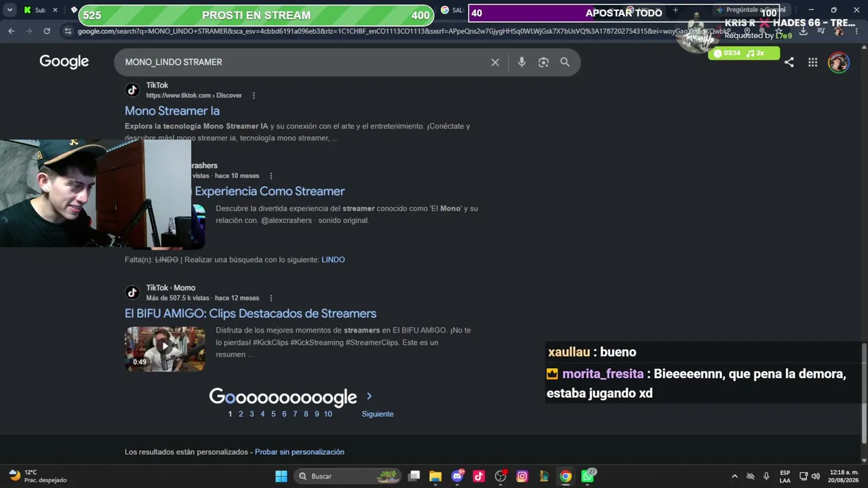Open Discord from the taskbar
The width and height of the screenshot is (868, 488).
[x=457, y=476]
